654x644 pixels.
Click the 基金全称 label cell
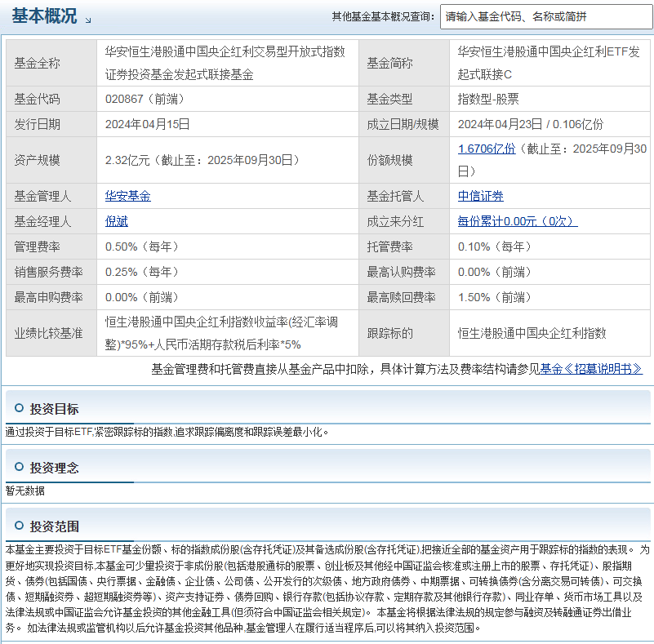[x=51, y=64]
